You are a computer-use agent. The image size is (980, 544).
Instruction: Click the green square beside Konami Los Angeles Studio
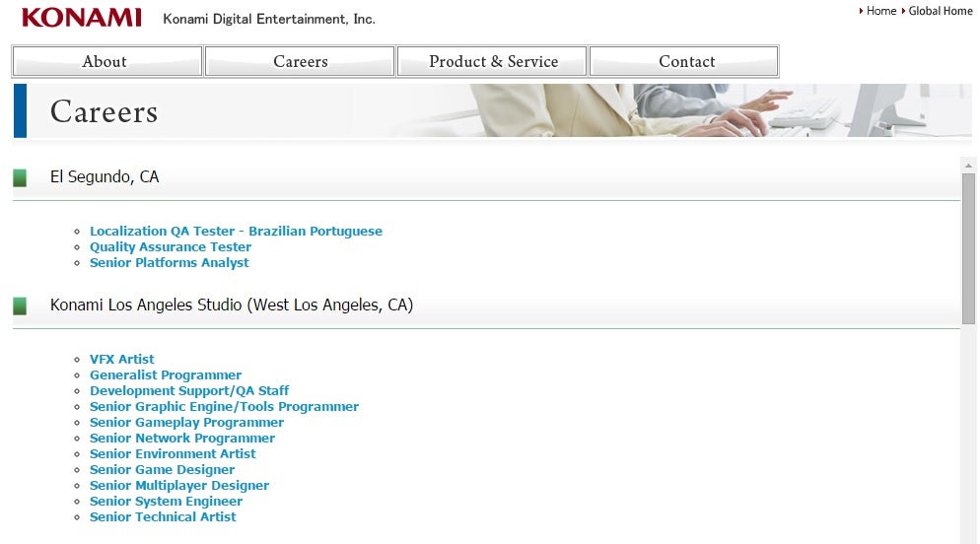point(20,306)
